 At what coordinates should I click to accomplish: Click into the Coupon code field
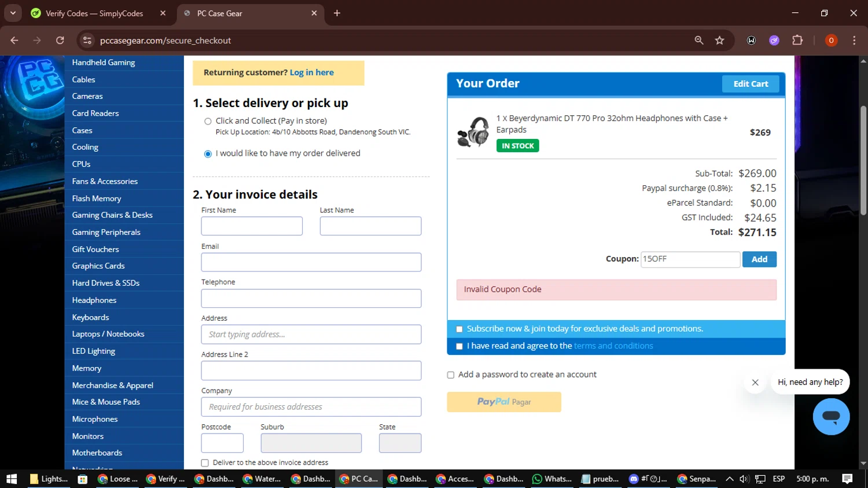(x=690, y=259)
